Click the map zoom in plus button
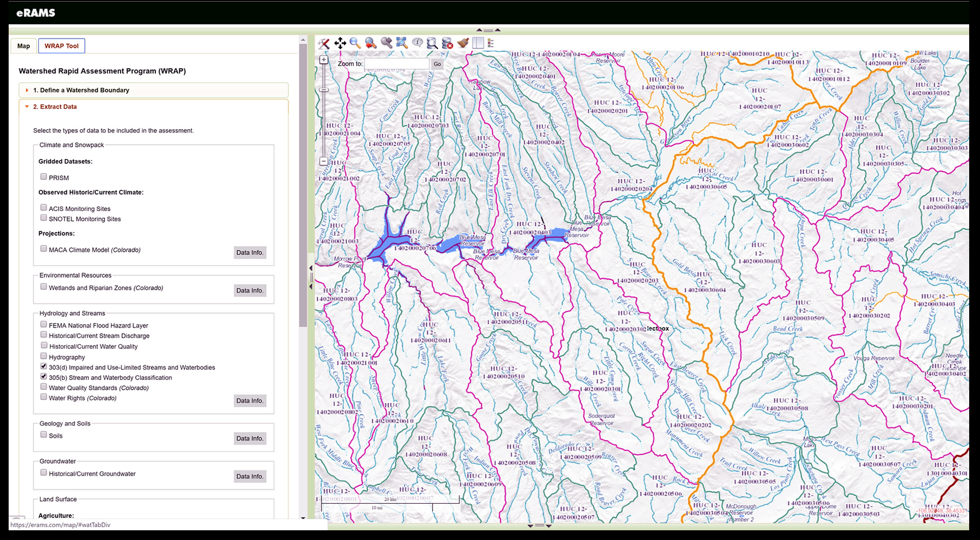This screenshot has width=980, height=540. pos(323,60)
